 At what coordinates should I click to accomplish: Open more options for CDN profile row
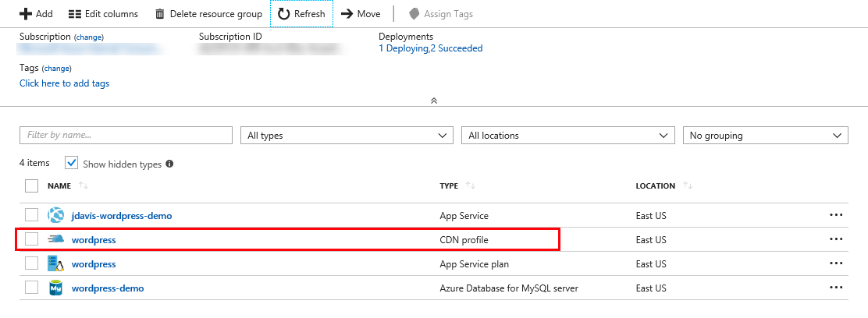pos(836,239)
